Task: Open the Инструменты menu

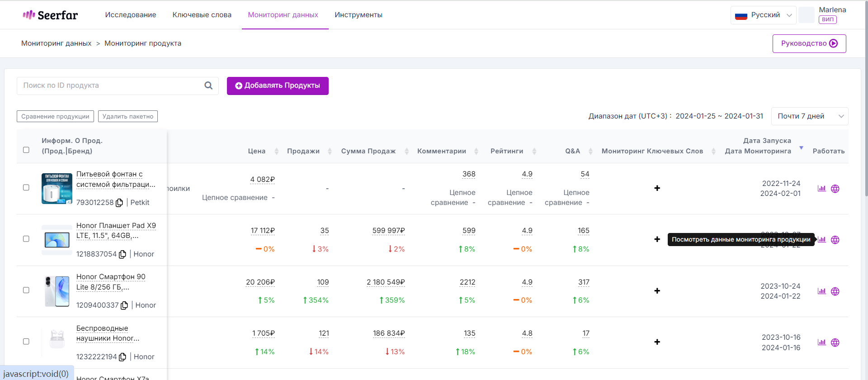Action: (x=359, y=15)
